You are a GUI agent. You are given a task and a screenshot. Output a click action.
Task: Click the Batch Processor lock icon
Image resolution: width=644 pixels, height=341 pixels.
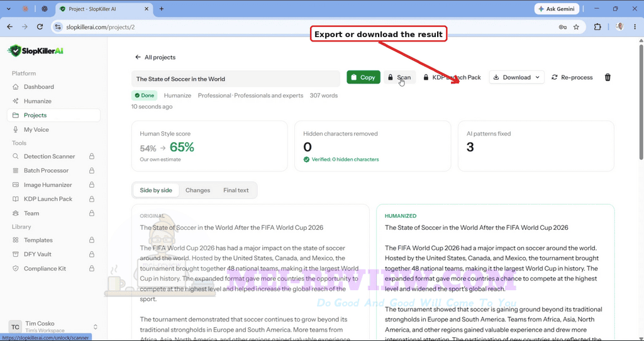click(92, 170)
